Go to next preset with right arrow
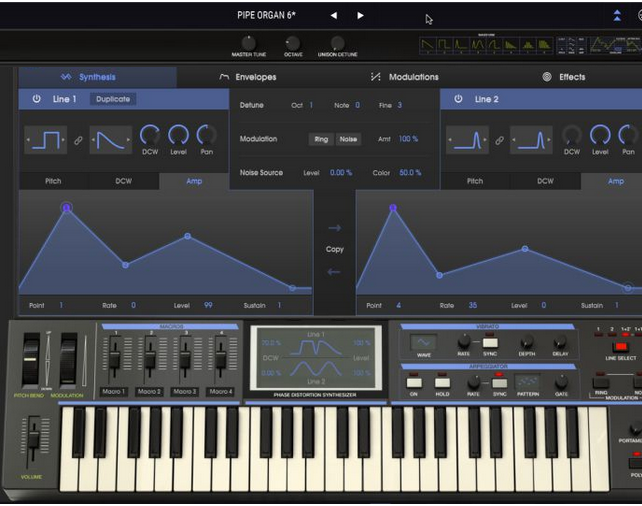 pos(360,16)
